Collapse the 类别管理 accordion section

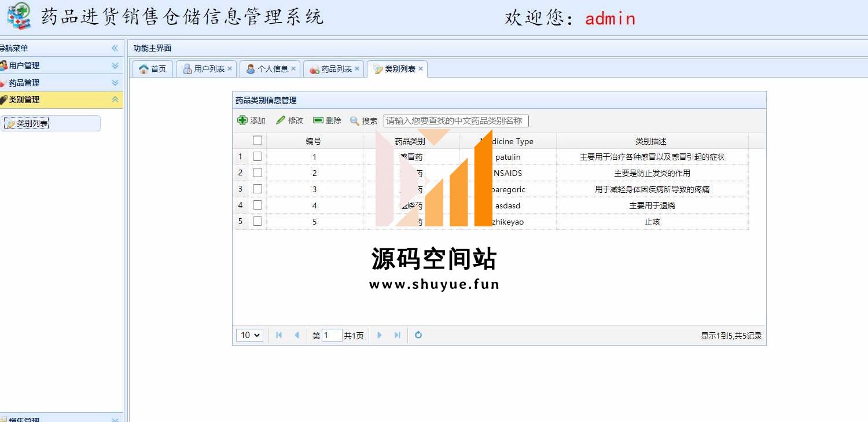click(115, 100)
